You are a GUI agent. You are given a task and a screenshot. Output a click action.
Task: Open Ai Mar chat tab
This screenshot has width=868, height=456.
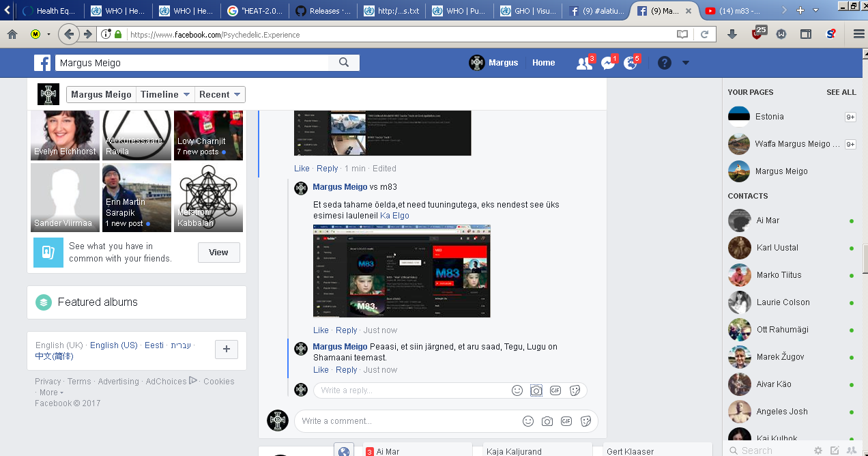point(416,450)
